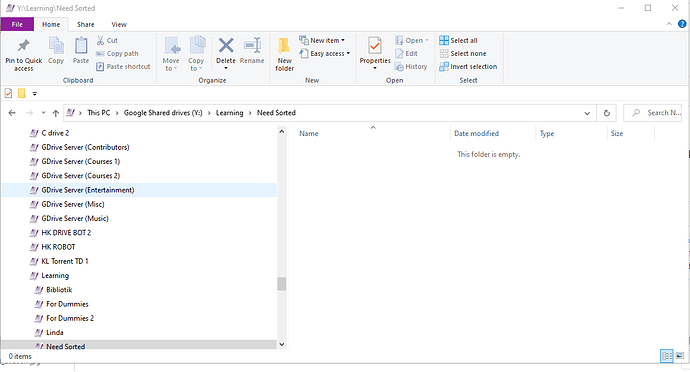This screenshot has height=372, width=690.
Task: Click Invert selection
Action: [468, 66]
